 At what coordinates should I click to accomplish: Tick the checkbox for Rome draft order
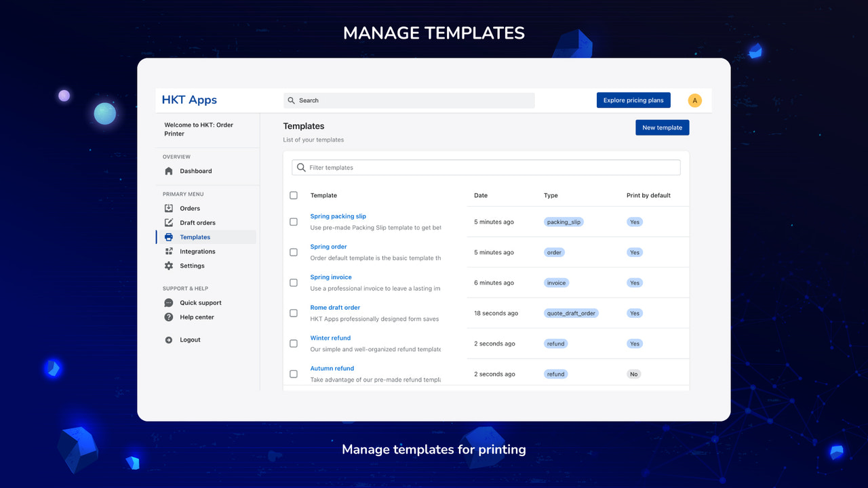pyautogui.click(x=294, y=312)
